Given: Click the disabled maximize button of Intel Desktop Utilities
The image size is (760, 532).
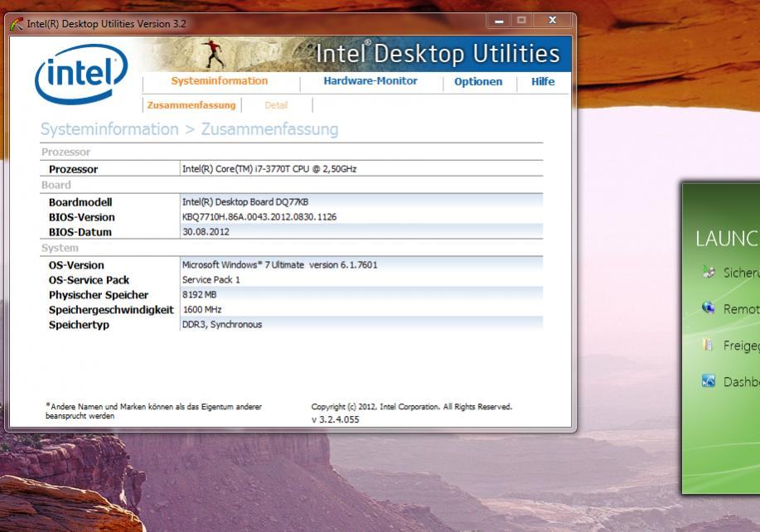Looking at the screenshot, I should [x=521, y=21].
